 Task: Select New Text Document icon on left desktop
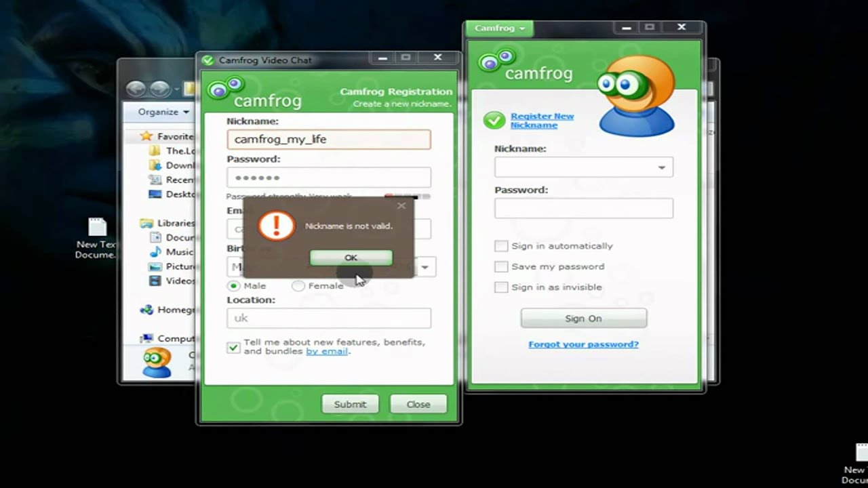(x=97, y=239)
